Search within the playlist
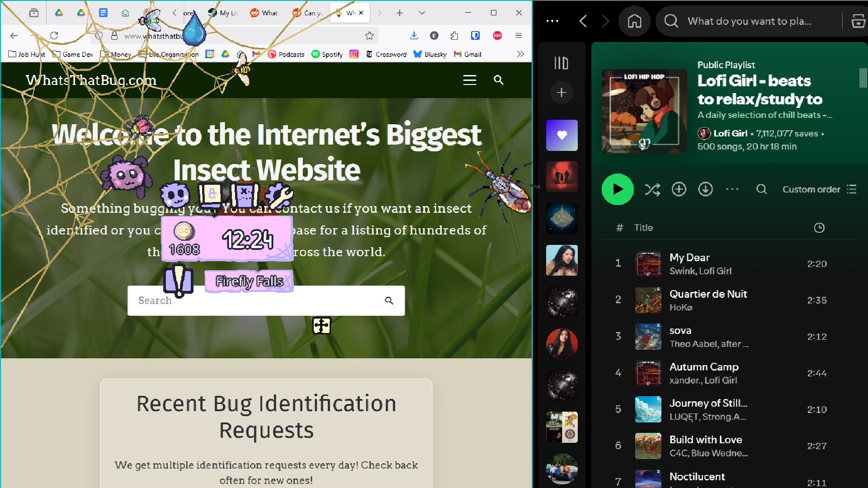The height and width of the screenshot is (488, 868). click(x=761, y=190)
